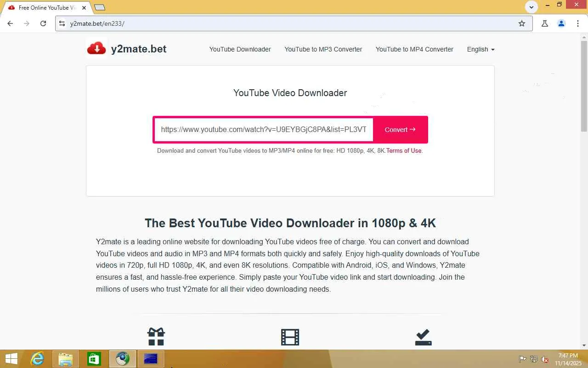Click the gift box feature icon
The width and height of the screenshot is (588, 368).
click(x=156, y=337)
